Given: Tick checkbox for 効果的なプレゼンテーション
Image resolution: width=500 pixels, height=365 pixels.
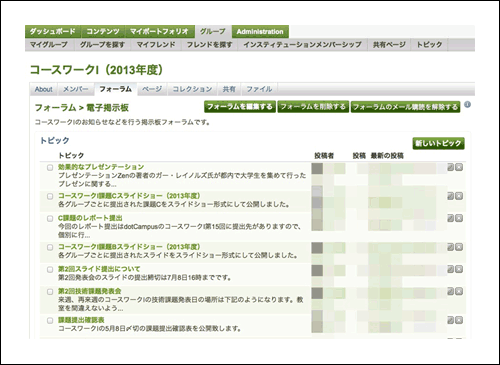Looking at the screenshot, I should coord(50,167).
